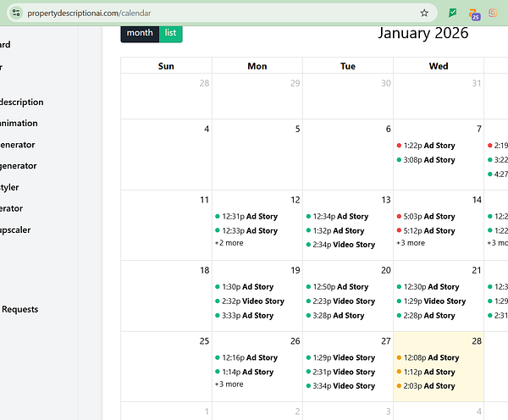The image size is (508, 420).
Task: Select day number 25 on the calendar
Action: [204, 341]
